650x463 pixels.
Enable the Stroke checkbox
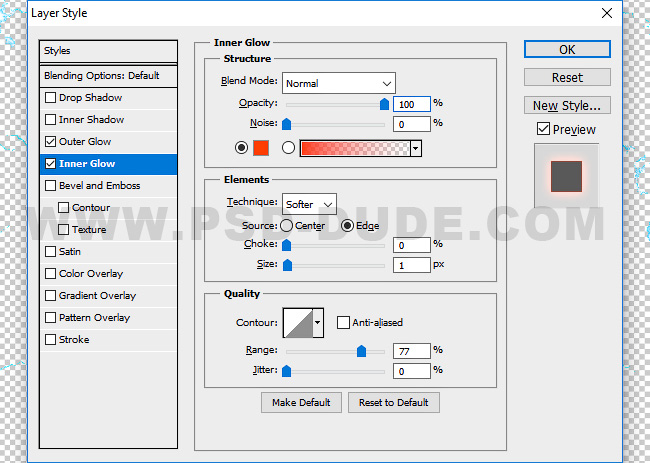50,339
